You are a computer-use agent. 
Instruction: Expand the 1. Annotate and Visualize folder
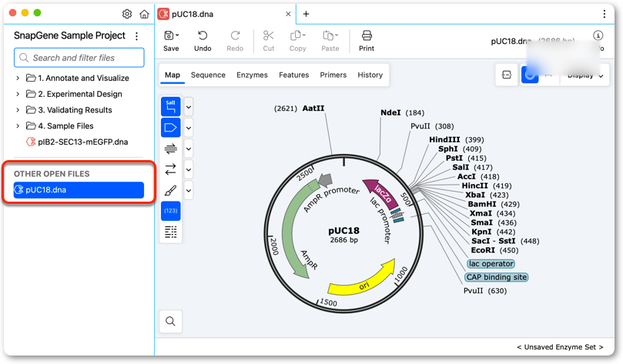point(18,78)
